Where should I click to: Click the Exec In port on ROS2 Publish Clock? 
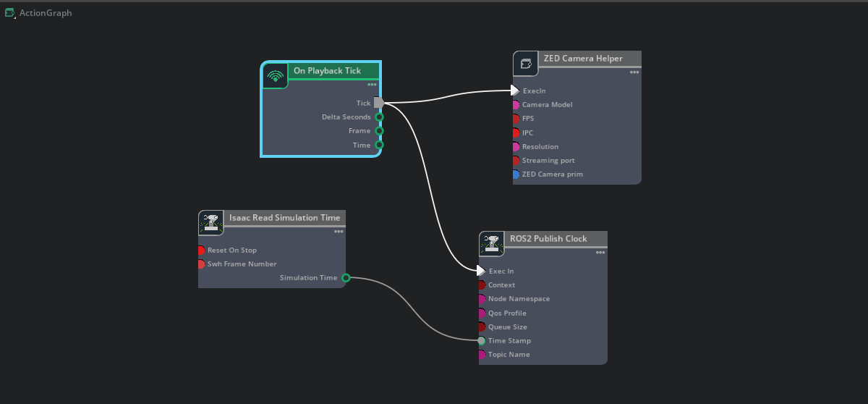pos(481,271)
